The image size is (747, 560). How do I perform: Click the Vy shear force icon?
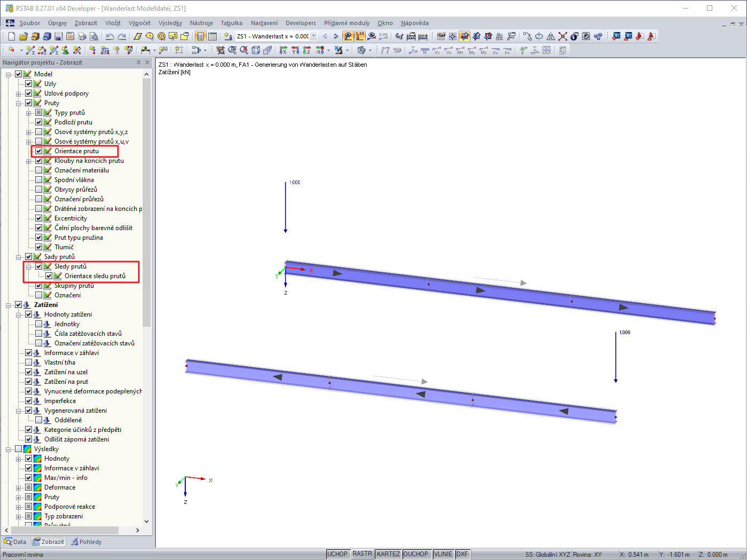click(x=437, y=50)
